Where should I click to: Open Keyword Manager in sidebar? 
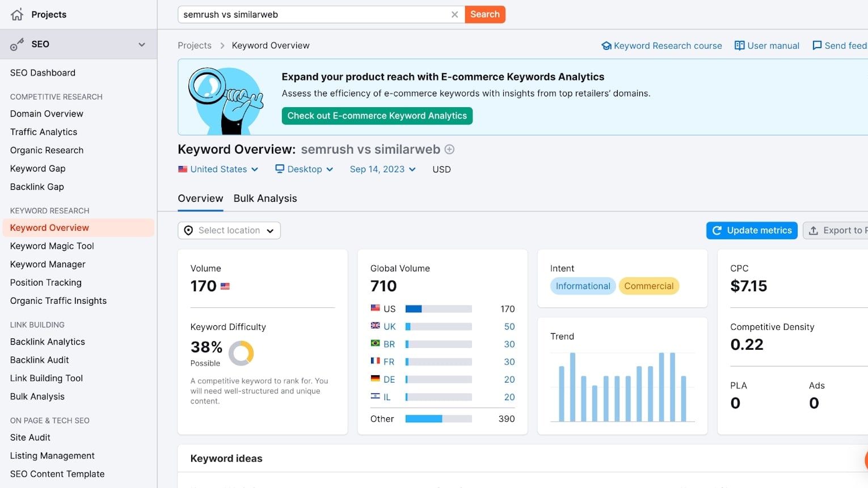point(48,264)
